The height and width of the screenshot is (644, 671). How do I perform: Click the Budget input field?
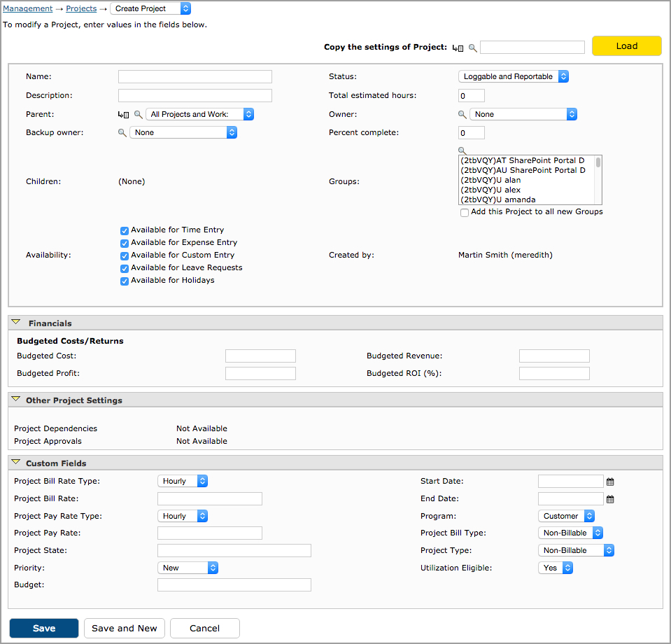234,585
